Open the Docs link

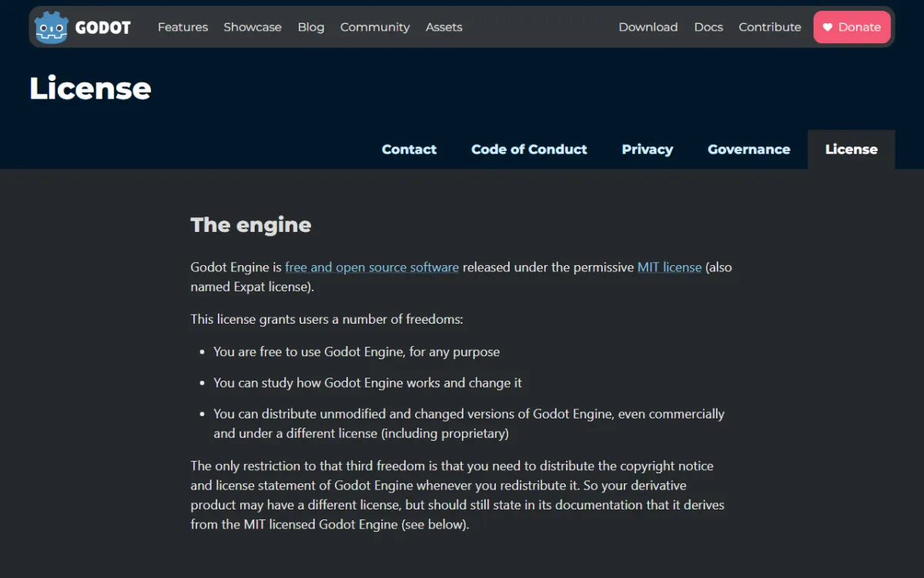pos(708,27)
